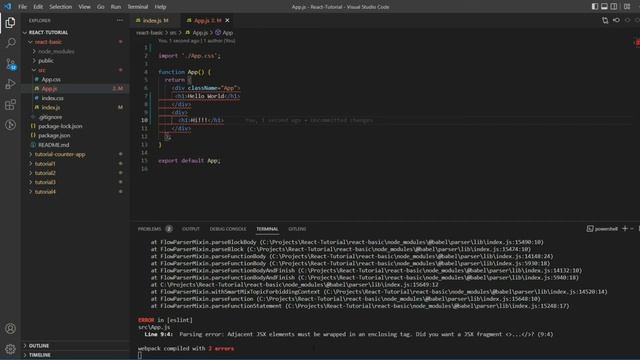This screenshot has width=640, height=360.
Task: Click the VS Code logo icon
Action: pyautogui.click(x=7, y=7)
